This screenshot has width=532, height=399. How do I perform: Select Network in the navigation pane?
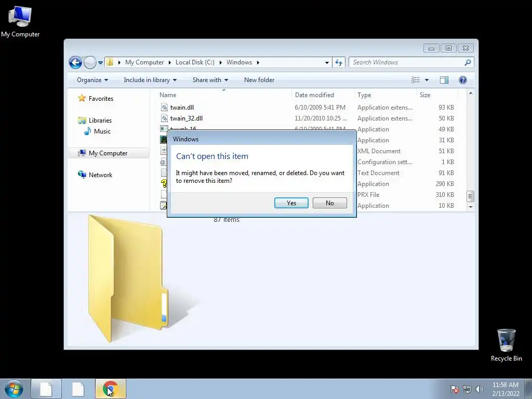[100, 175]
